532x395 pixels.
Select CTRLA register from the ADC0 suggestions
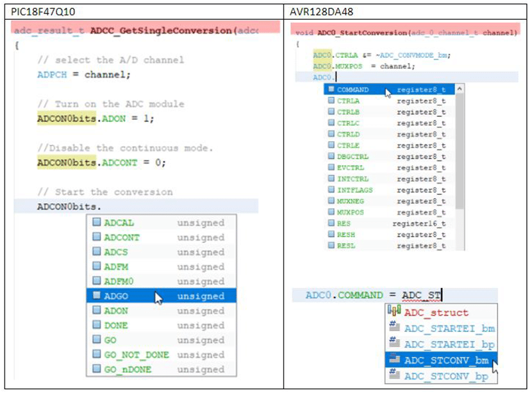point(348,101)
